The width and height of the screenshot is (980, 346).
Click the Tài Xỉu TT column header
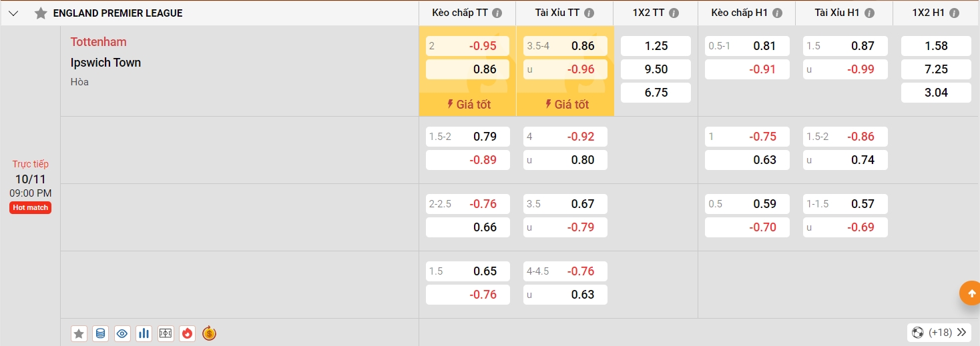click(x=557, y=13)
